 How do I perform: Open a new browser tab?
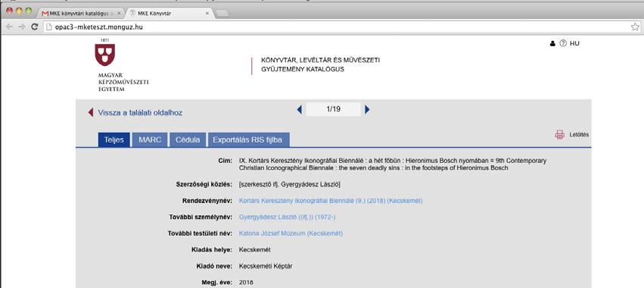222,14
